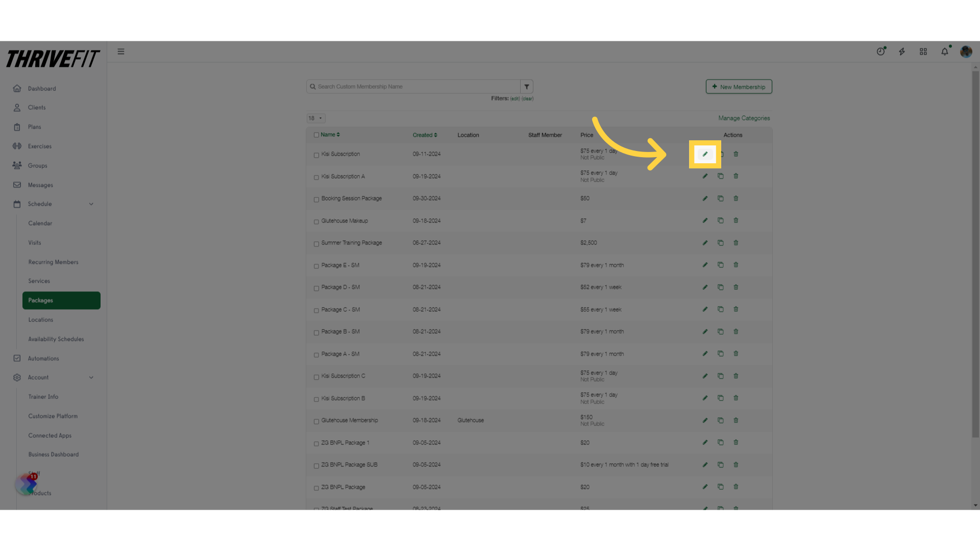980x551 pixels.
Task: Click the timer or activity icon top right
Action: click(x=881, y=51)
